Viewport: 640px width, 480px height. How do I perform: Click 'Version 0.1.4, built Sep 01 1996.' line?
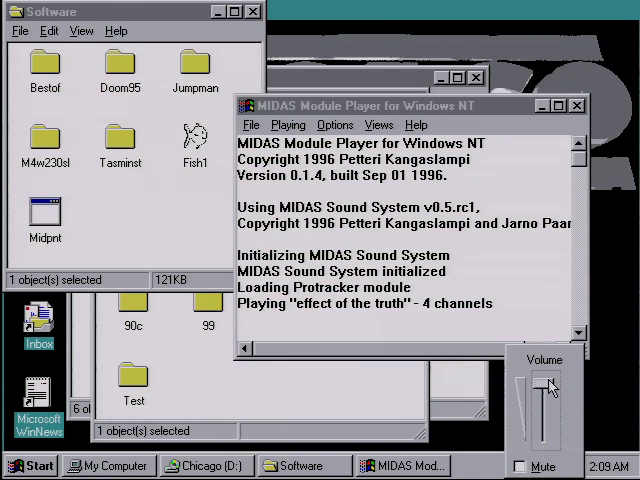342,176
